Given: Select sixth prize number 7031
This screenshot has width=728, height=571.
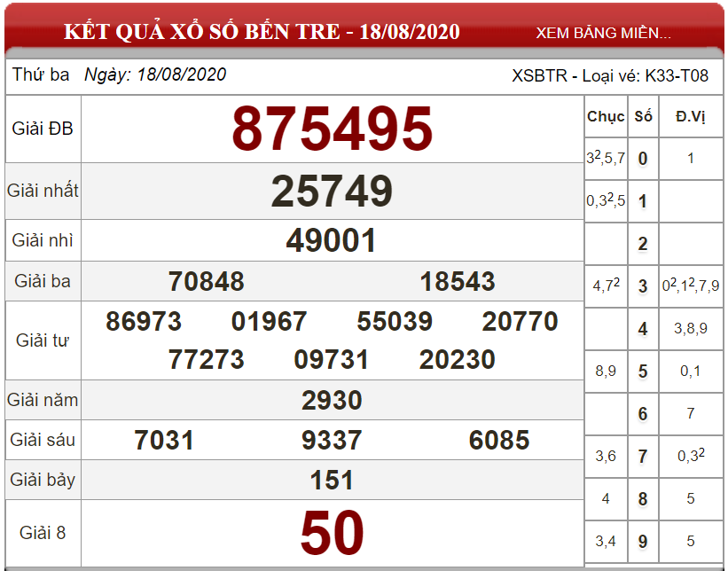Looking at the screenshot, I should pyautogui.click(x=164, y=440).
